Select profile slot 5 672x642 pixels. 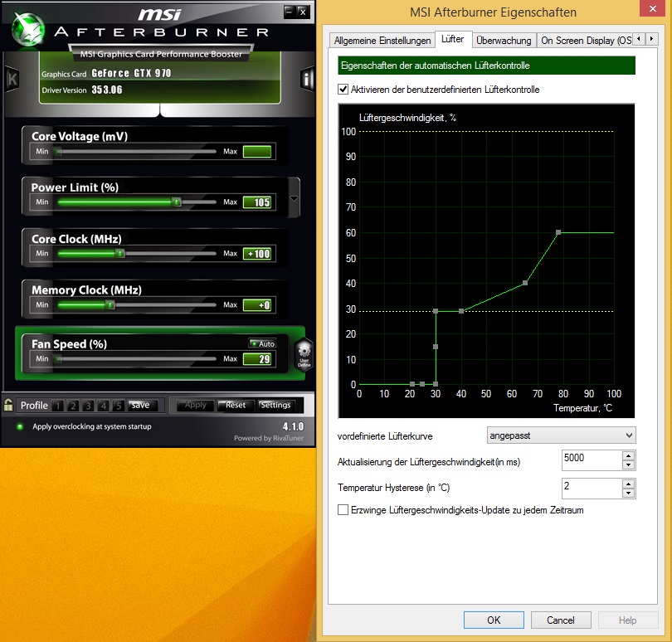tap(119, 406)
